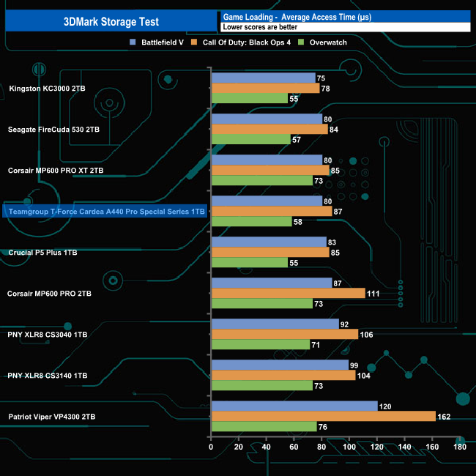This screenshot has width=476, height=476.
Task: Click the 'Battlefield V' legend label
Action: (163, 42)
